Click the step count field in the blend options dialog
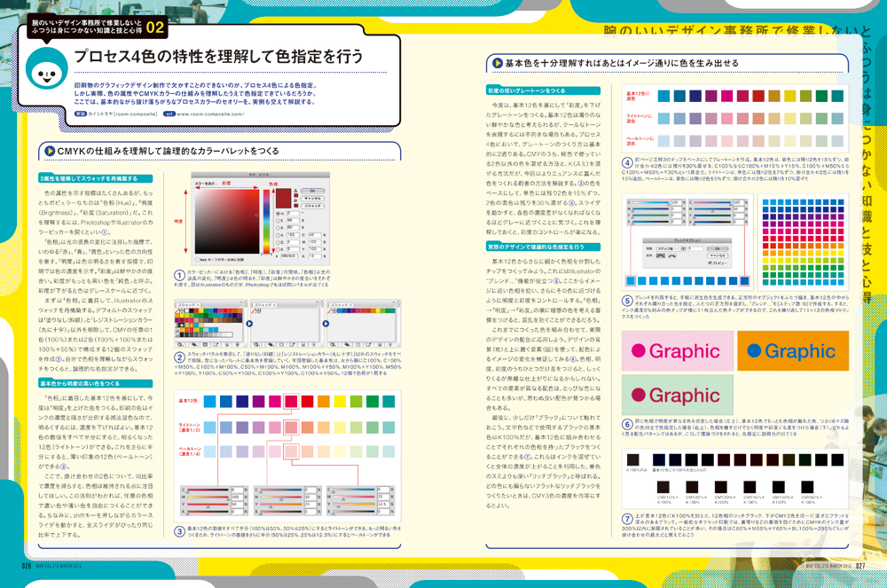 pos(695,248)
